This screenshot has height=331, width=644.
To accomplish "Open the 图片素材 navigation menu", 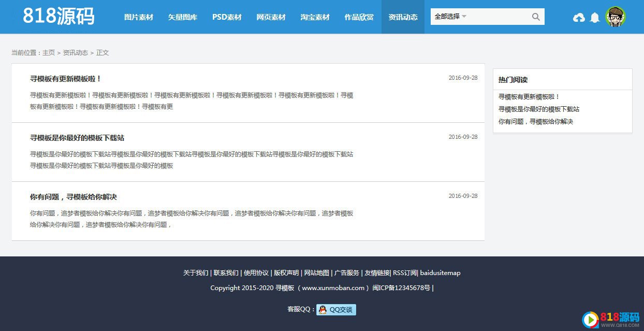I will pyautogui.click(x=139, y=17).
